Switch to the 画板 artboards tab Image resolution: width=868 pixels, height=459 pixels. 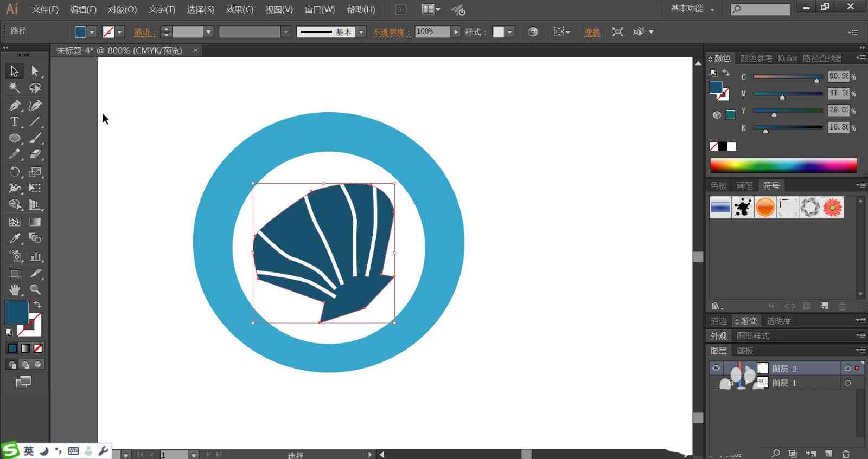point(745,351)
